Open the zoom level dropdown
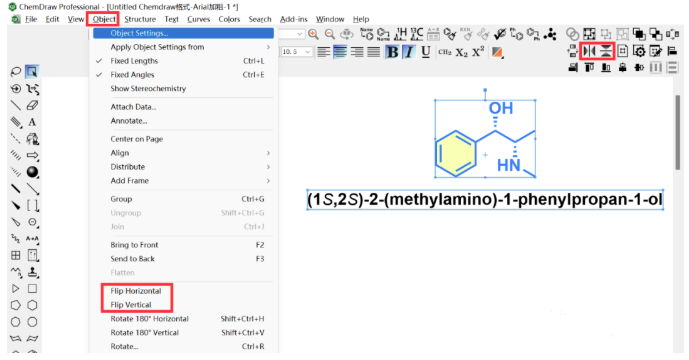The height and width of the screenshot is (360, 689). 300,34
